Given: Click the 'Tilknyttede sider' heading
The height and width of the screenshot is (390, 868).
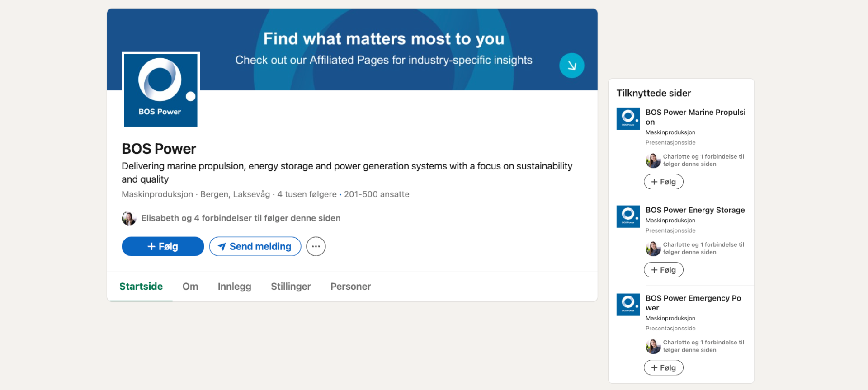Looking at the screenshot, I should (x=654, y=93).
